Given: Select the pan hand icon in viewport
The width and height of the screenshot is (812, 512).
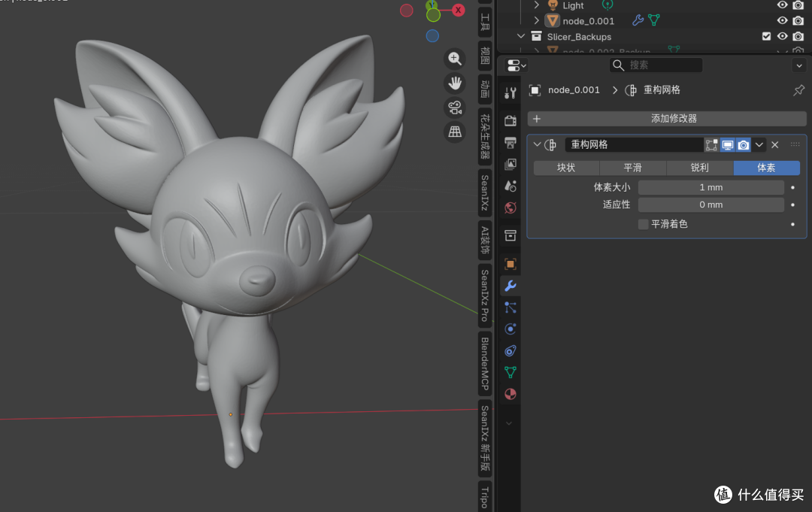Looking at the screenshot, I should (x=455, y=83).
